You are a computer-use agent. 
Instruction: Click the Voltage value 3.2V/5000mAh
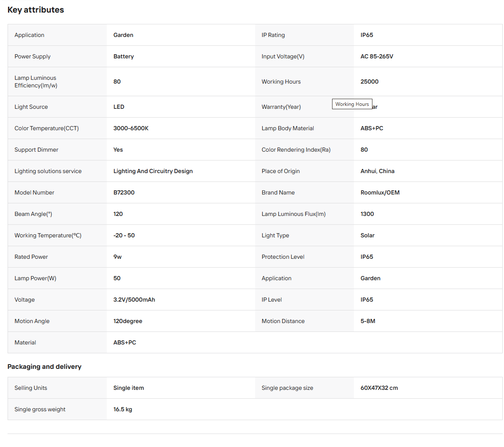[x=134, y=300]
